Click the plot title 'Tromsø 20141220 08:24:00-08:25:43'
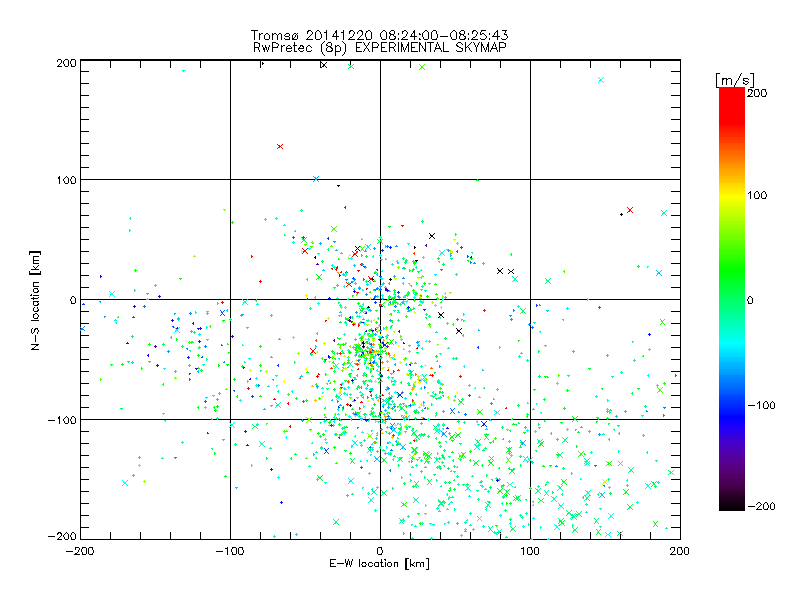Screen dimensions: 800x600 [x=379, y=35]
